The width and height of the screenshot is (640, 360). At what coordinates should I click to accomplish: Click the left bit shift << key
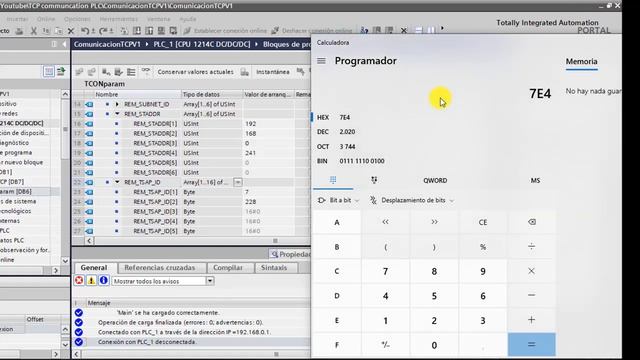(385, 222)
